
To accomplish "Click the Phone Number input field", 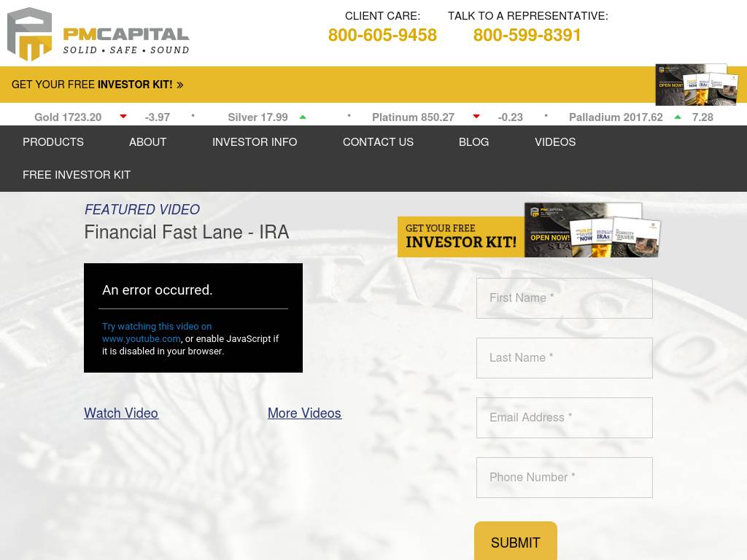I will click(564, 478).
